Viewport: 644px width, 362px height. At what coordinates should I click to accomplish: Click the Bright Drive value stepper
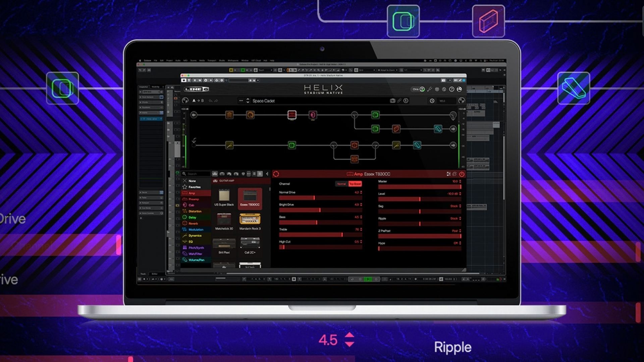pos(361,204)
